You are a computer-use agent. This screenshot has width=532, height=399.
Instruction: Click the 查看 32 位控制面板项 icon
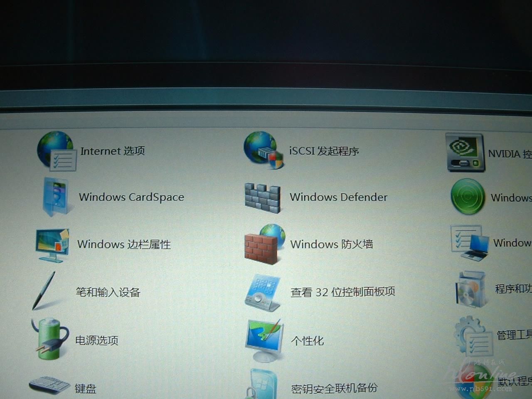click(263, 293)
